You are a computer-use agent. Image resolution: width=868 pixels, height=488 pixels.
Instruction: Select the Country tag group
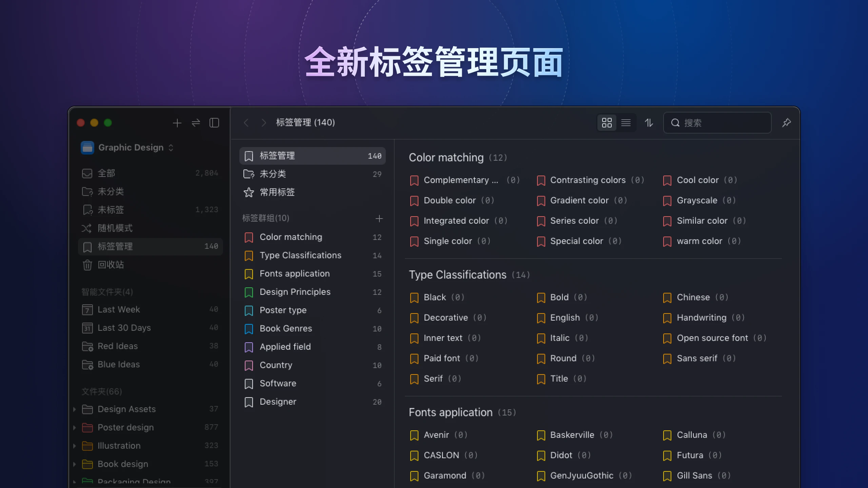coord(312,365)
